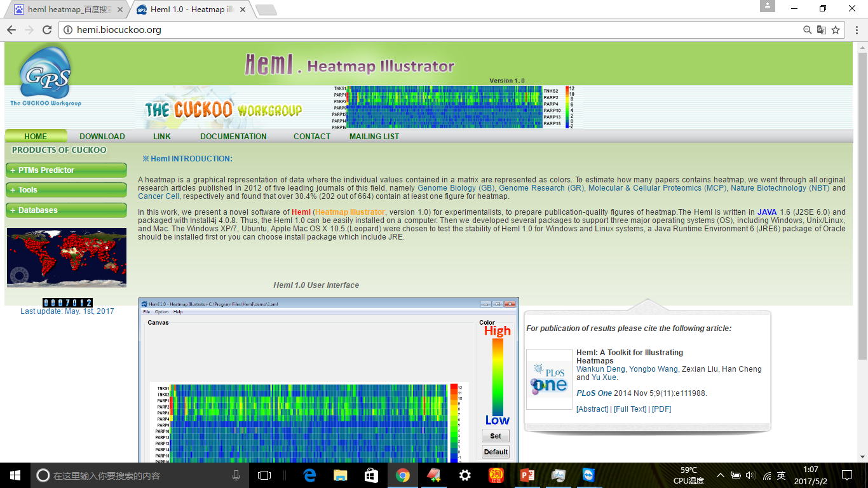Expand the Tools sidebar section

pos(66,190)
